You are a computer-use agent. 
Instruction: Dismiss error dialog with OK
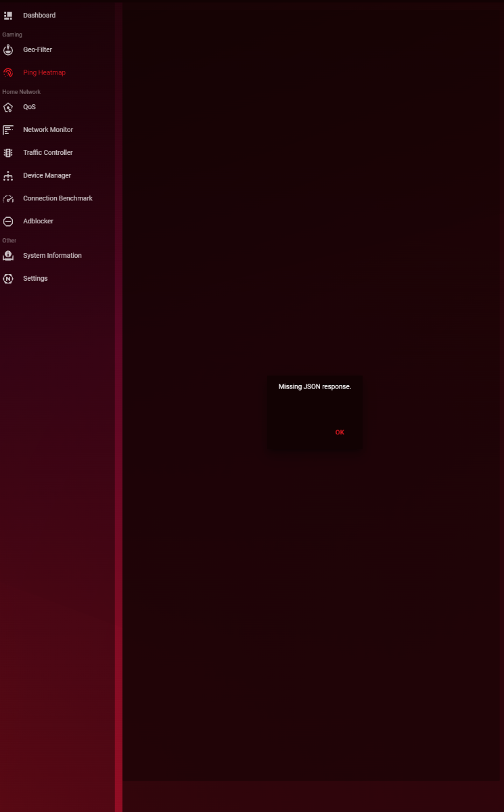coord(340,432)
